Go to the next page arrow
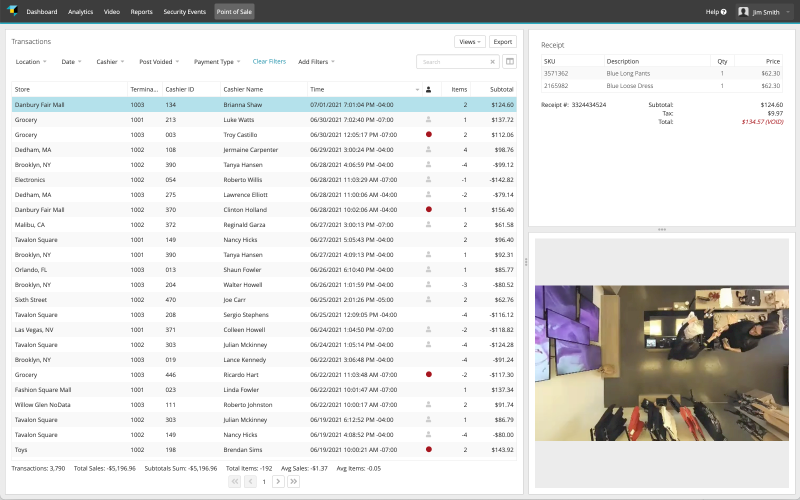Image resolution: width=800 pixels, height=500 pixels. 279,481
